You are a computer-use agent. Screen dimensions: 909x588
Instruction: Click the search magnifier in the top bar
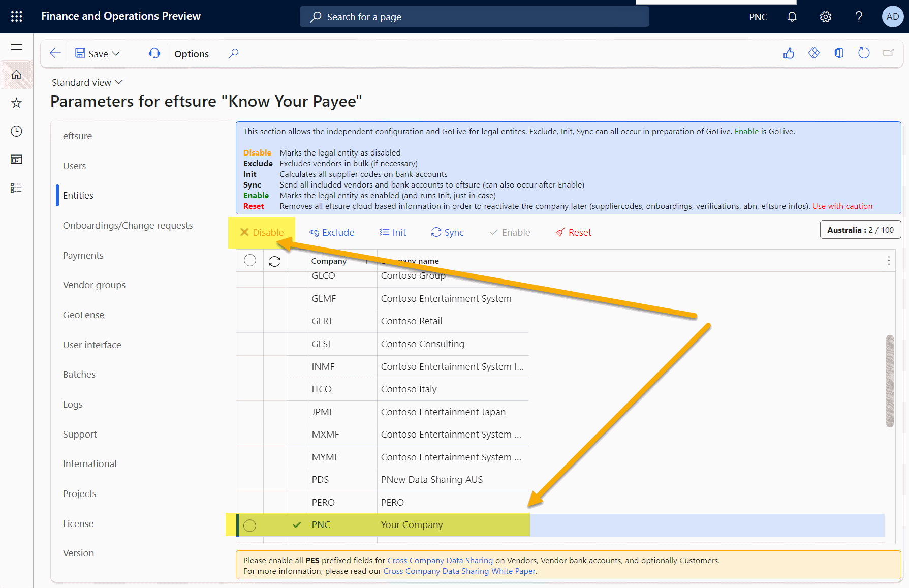click(x=316, y=17)
